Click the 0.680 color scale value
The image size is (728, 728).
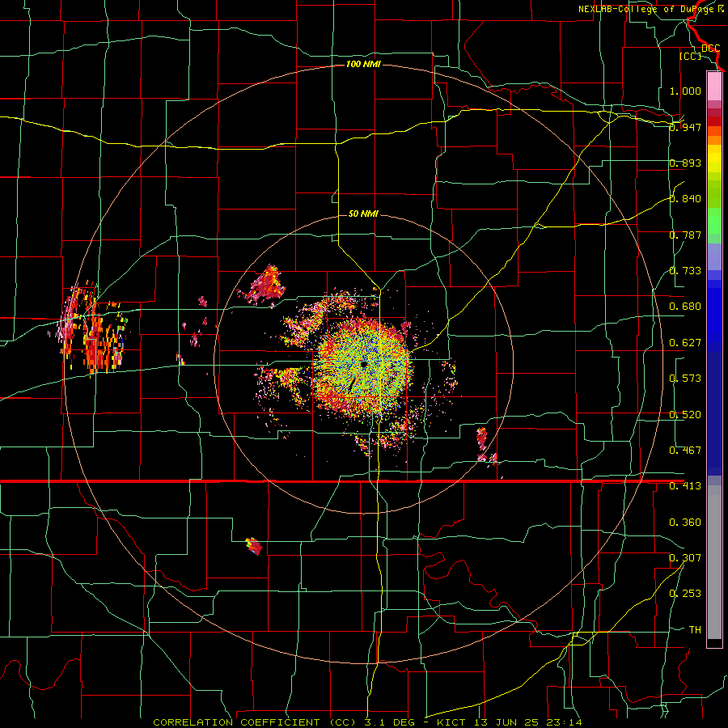coord(685,307)
